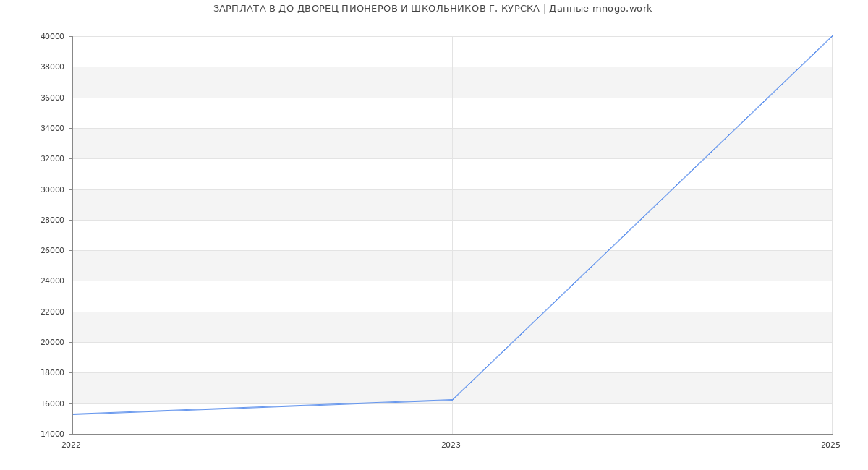The image size is (868, 470).
Task: Click the 34000 y-axis label
Action: [x=53, y=129]
